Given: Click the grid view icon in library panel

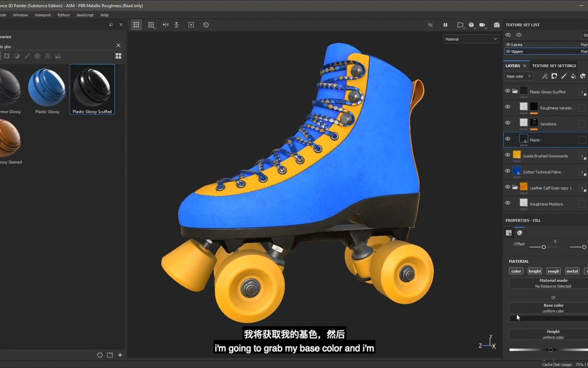Looking at the screenshot, I should click(x=118, y=56).
